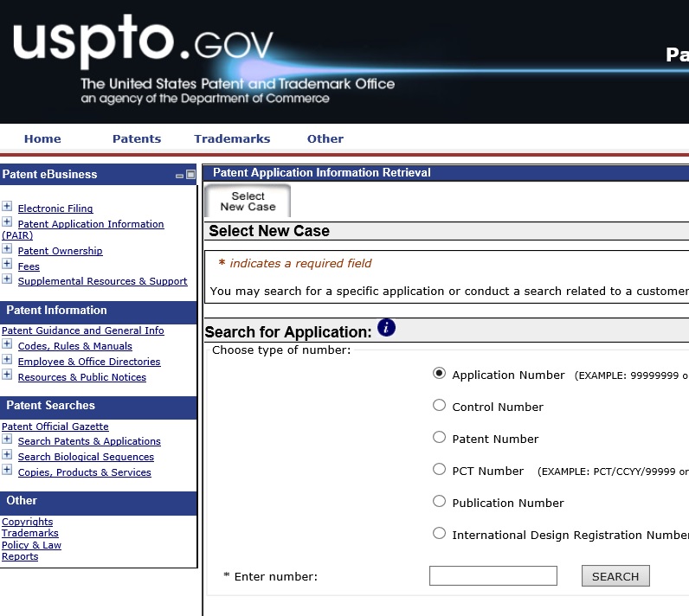The height and width of the screenshot is (616, 689).
Task: Click the Other section header in sidebar
Action: coord(22,501)
